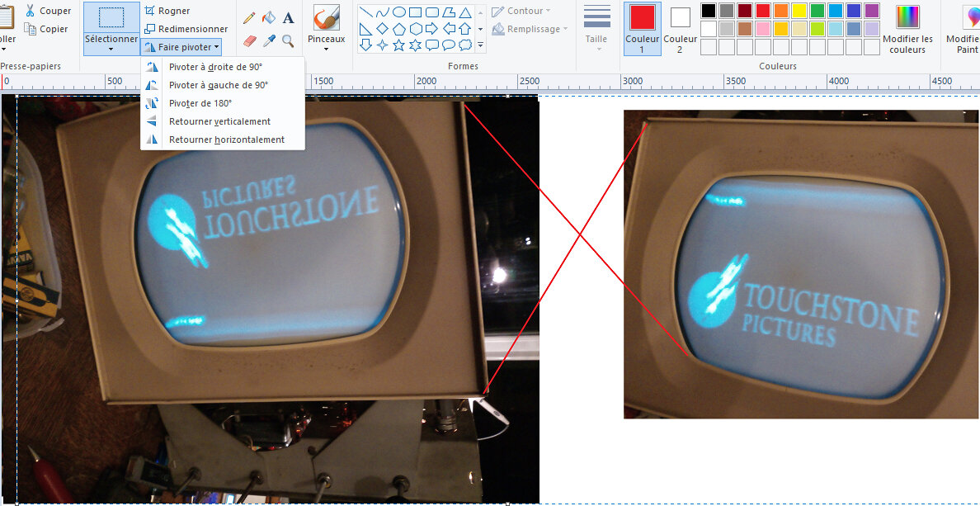Expand the Sélectionner dropdown arrow
The height and width of the screenshot is (506, 980).
pyautogui.click(x=111, y=49)
